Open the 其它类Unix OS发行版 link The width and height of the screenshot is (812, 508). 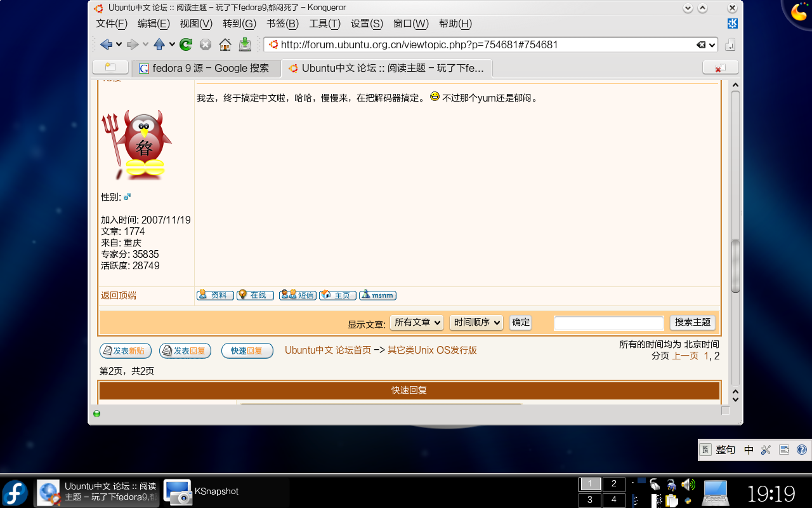point(432,350)
